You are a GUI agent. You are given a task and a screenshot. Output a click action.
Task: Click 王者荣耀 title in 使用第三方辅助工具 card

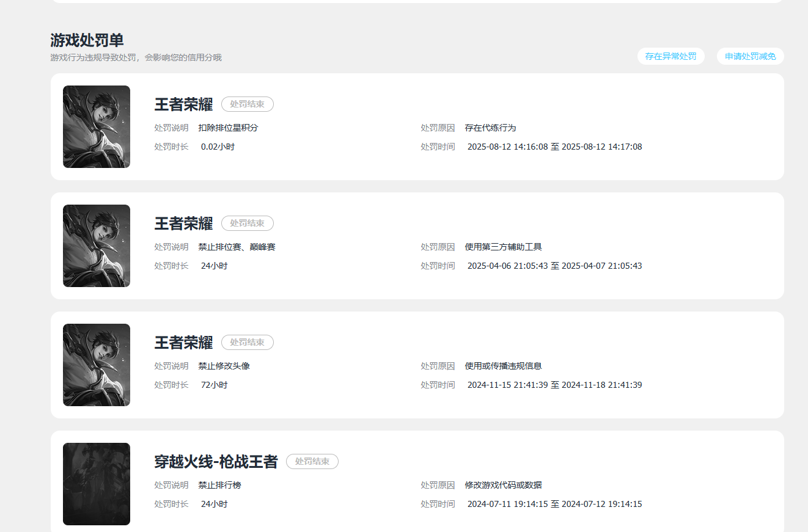[x=183, y=224]
